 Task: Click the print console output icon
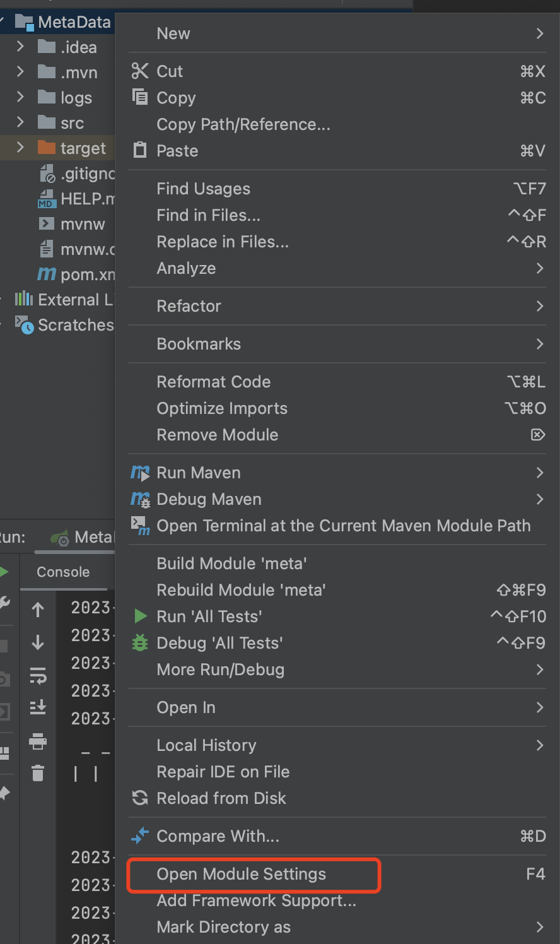pos(38,741)
